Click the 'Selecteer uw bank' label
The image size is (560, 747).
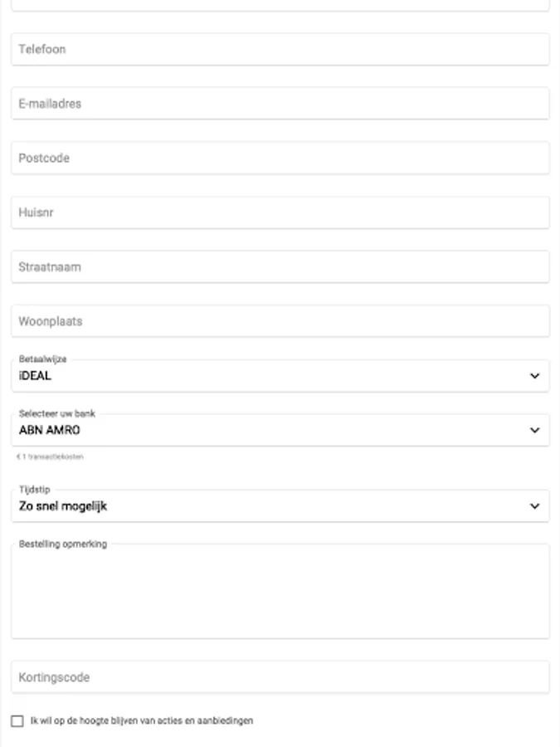[x=57, y=414]
